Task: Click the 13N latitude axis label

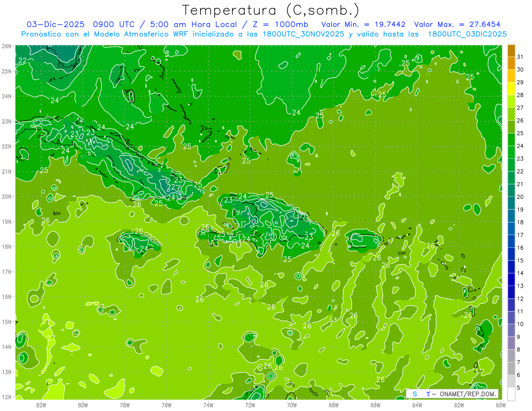Action: pyautogui.click(x=6, y=372)
